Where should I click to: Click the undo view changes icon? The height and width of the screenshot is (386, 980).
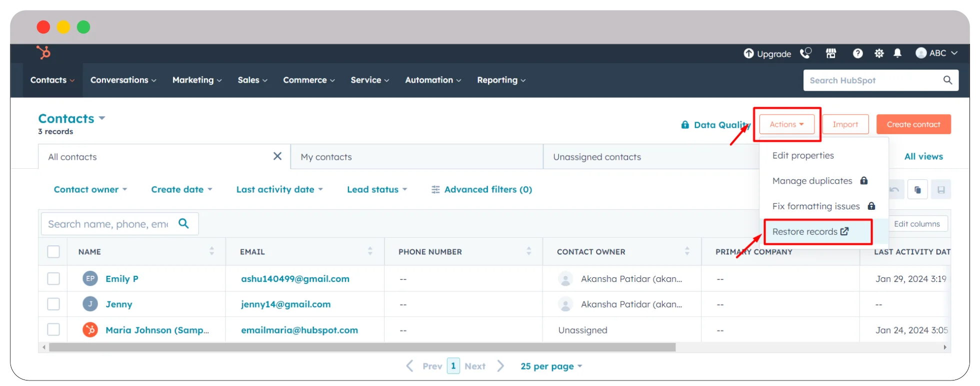click(894, 190)
